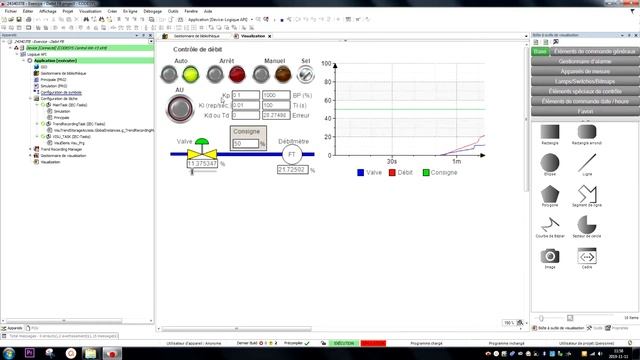This screenshot has width=640, height=360.
Task: Open the Base toolbox category
Action: click(540, 51)
